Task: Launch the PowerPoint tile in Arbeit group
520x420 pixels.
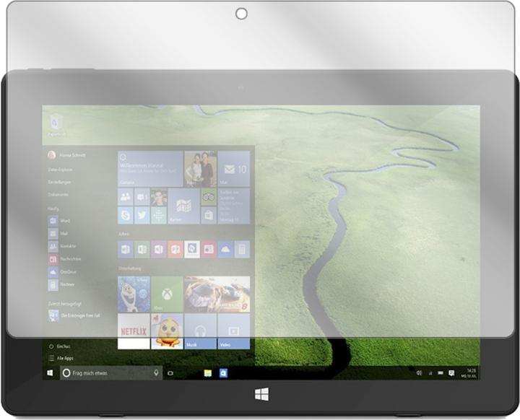Action: (175, 249)
